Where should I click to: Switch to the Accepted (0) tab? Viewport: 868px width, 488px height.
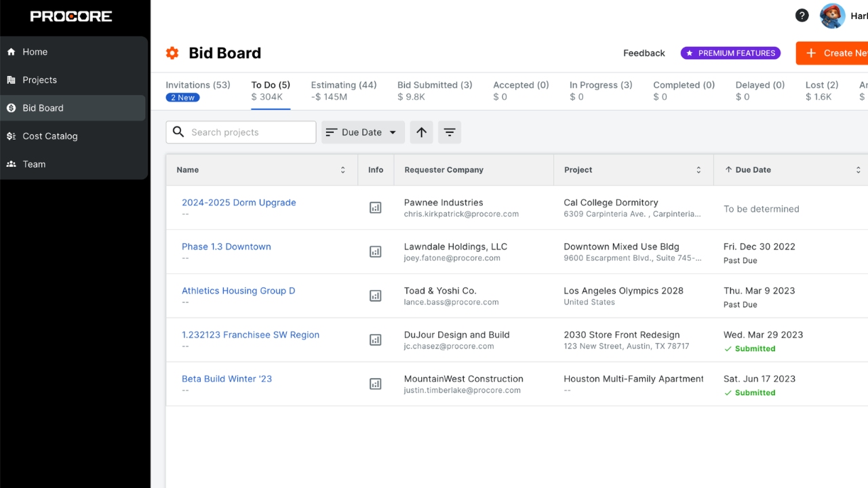(x=521, y=91)
